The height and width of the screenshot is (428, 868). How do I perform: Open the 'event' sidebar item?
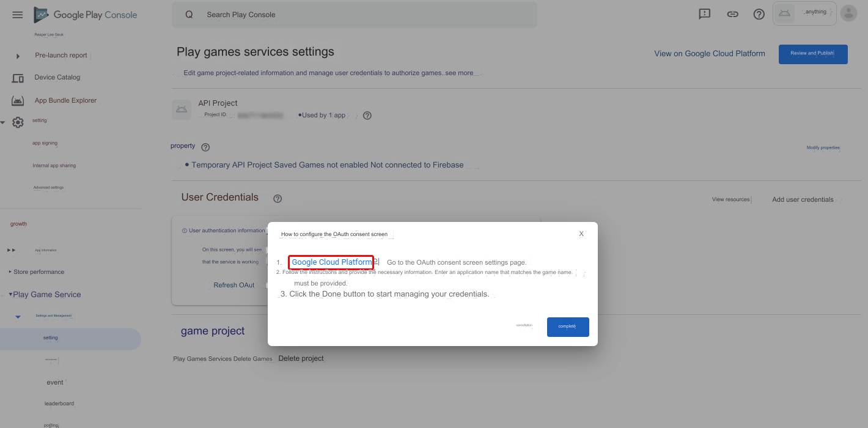[x=55, y=382]
